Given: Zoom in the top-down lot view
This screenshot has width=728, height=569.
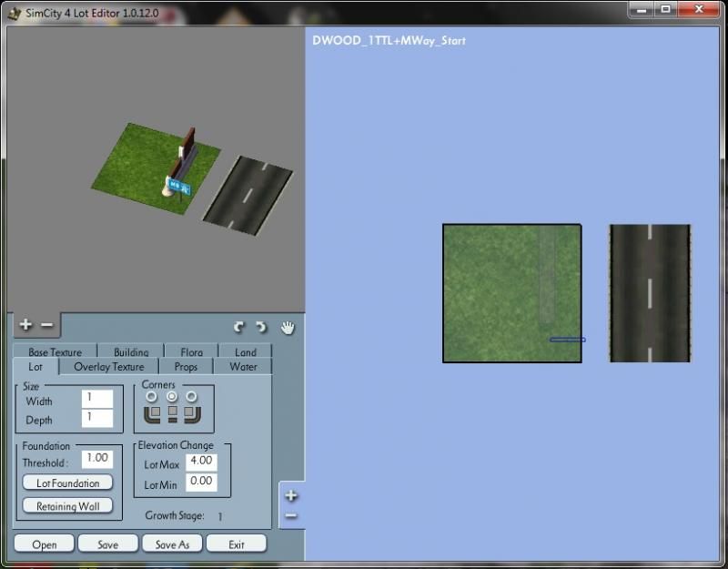Looking at the screenshot, I should pyautogui.click(x=291, y=495).
